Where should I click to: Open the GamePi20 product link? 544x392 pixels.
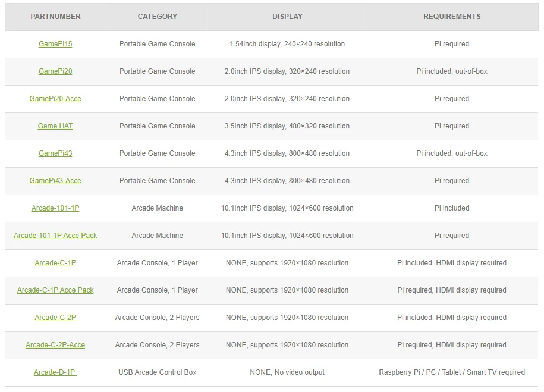(55, 71)
